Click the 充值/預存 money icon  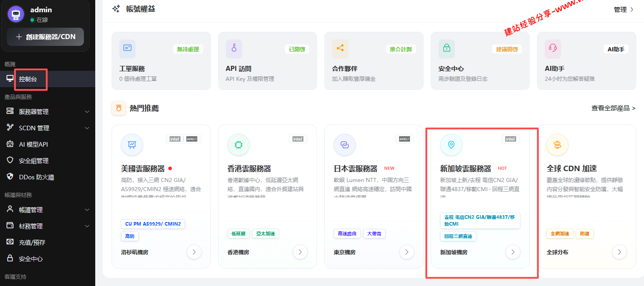point(10,242)
